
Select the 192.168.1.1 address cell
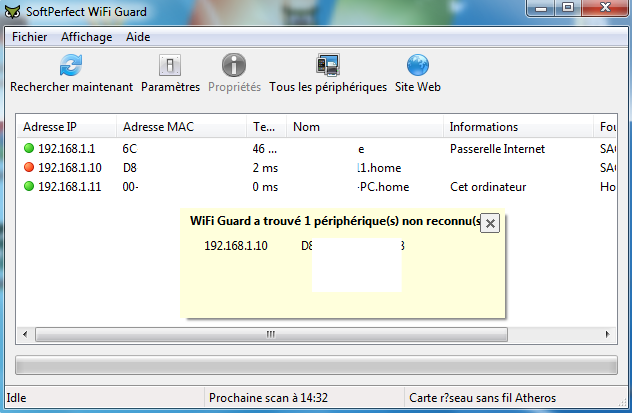coord(67,149)
